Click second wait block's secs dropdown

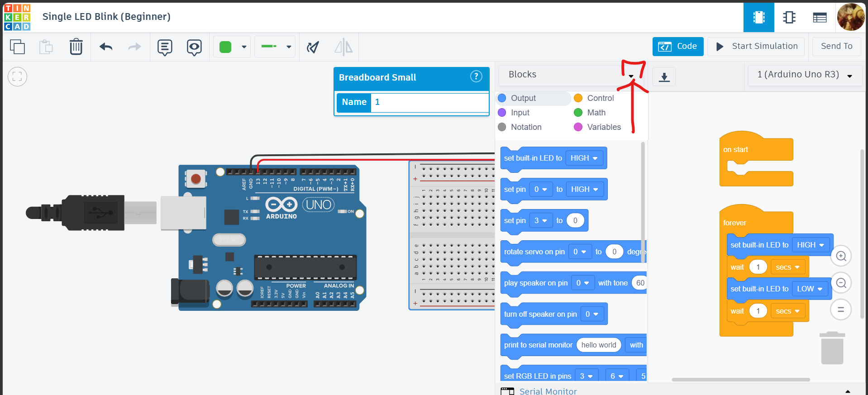pos(788,311)
